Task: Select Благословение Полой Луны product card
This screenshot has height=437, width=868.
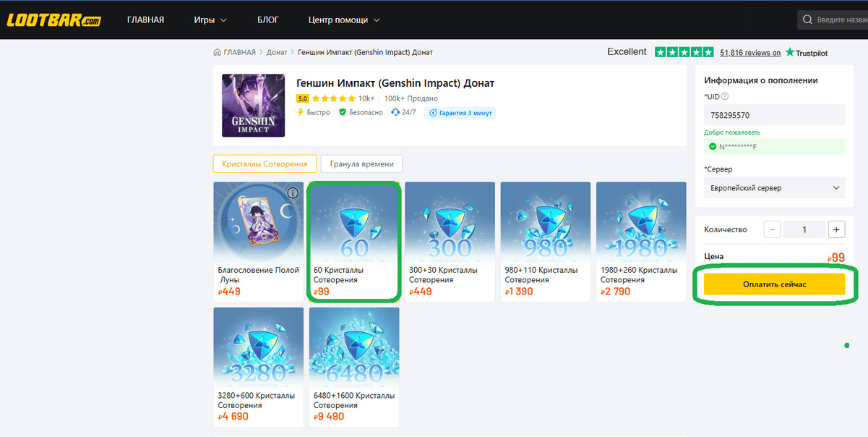Action: click(x=258, y=242)
